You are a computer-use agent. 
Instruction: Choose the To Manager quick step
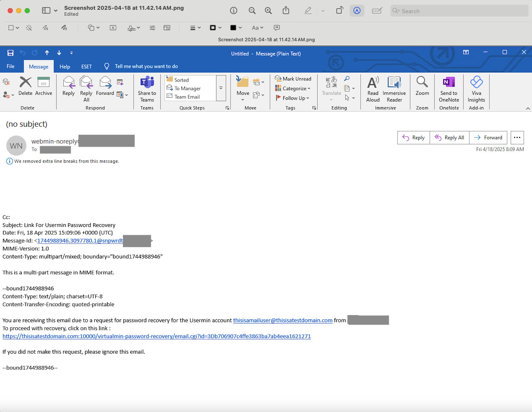(190, 88)
